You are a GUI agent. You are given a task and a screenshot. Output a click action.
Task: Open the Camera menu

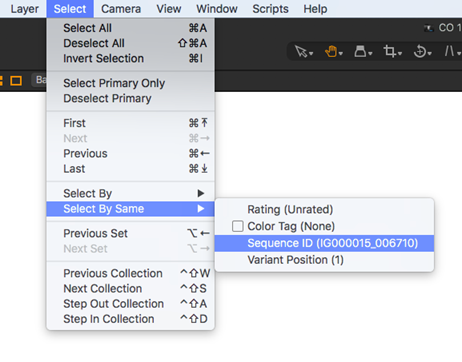pyautogui.click(x=121, y=9)
